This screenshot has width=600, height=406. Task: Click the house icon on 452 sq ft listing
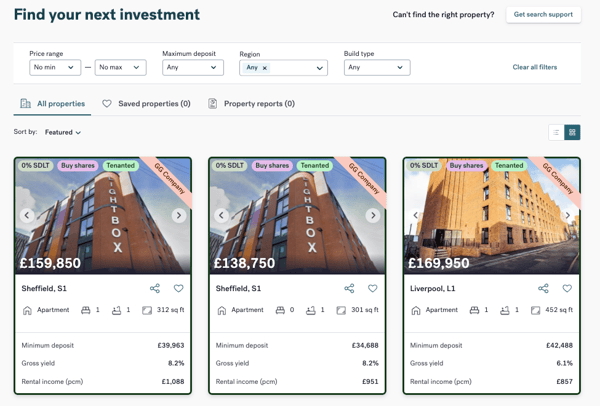point(416,310)
